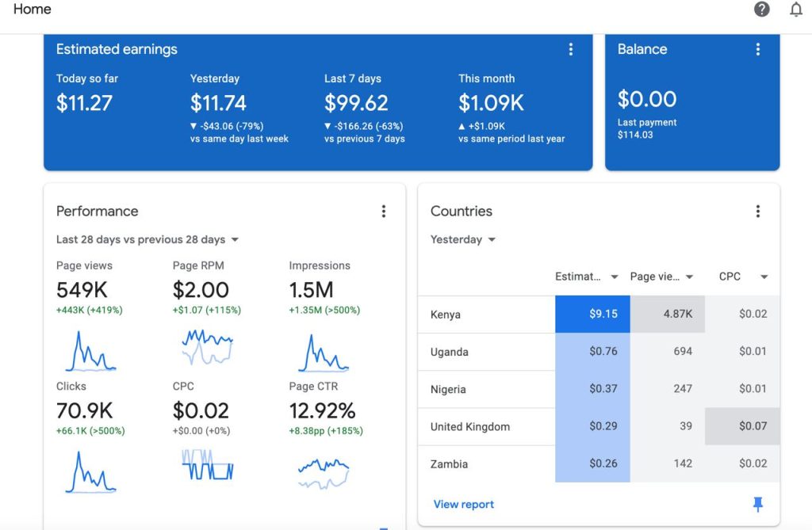
Task: Click the pin icon in Countries card
Action: 757,504
